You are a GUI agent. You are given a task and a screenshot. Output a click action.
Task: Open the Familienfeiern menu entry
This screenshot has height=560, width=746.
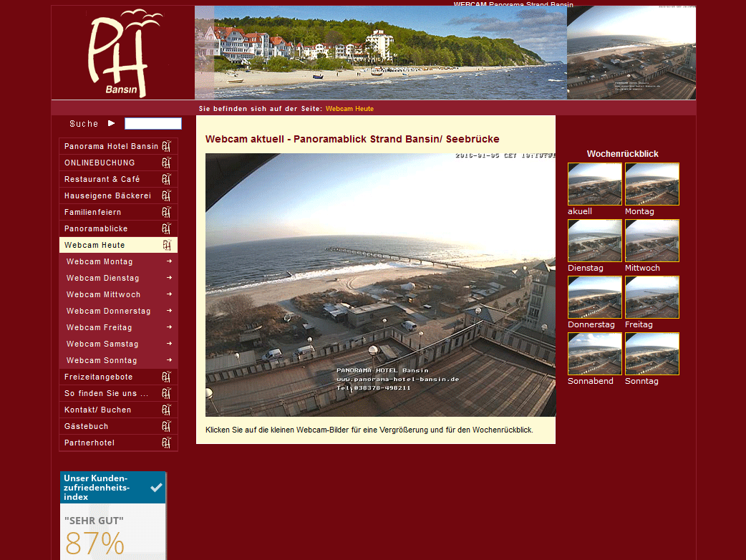[x=93, y=212]
